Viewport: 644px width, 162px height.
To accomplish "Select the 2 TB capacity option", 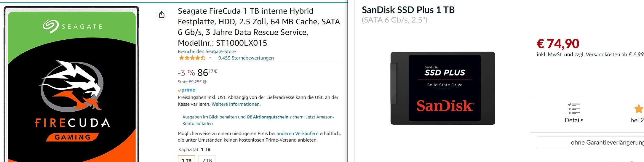I will [207, 159].
